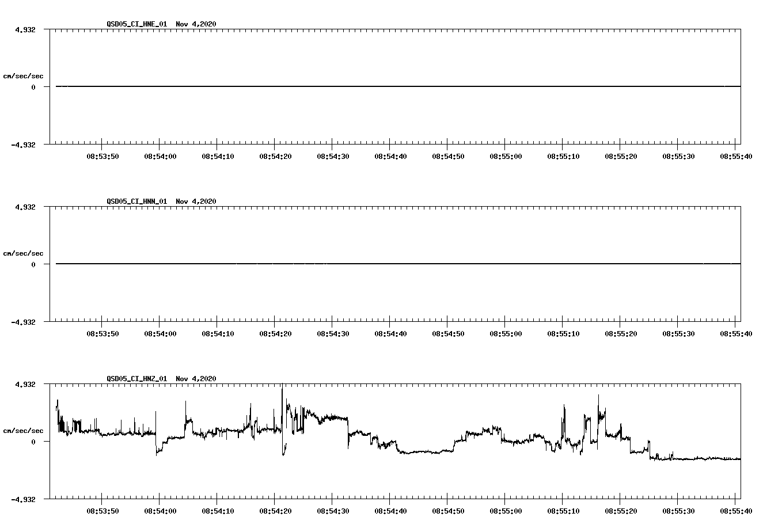Click the flat HNE waveform trace
The height and width of the screenshot is (532, 782).
[346, 86]
